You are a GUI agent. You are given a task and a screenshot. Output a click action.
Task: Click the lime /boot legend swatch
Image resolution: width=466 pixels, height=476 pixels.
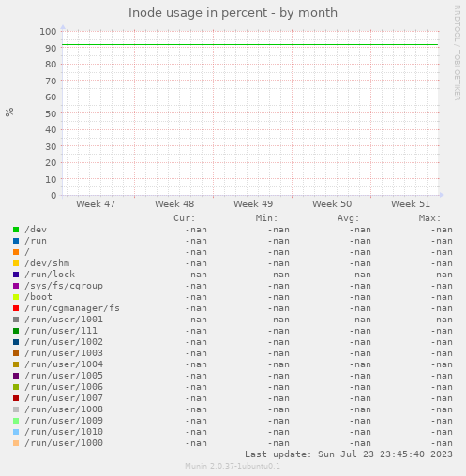(16, 297)
